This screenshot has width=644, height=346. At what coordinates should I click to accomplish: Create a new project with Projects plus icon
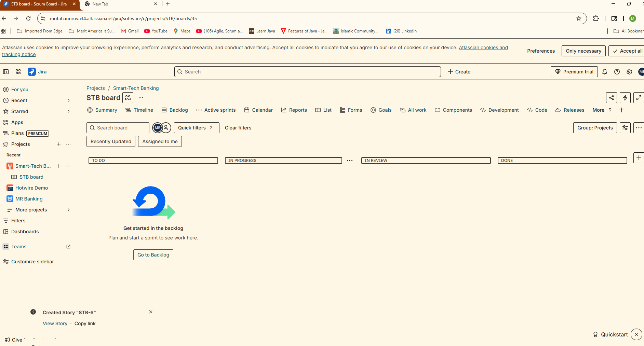pos(59,144)
